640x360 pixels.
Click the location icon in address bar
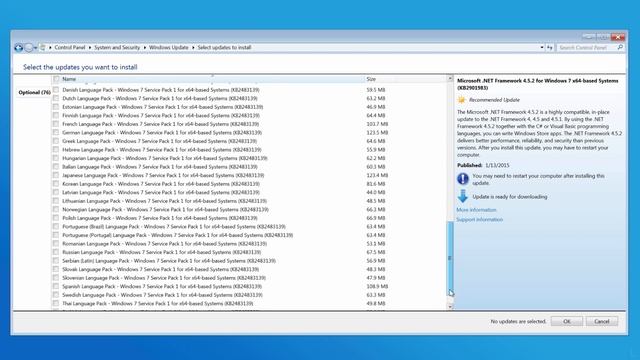[43, 48]
